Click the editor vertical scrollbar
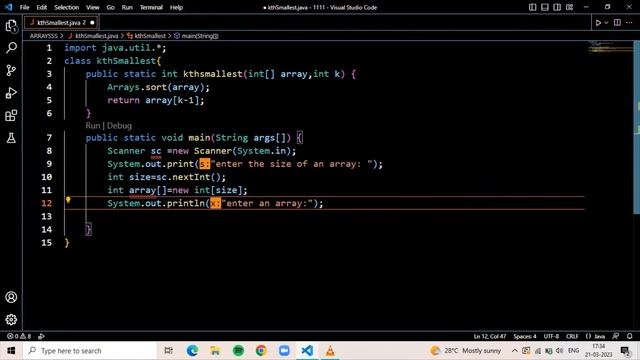The height and width of the screenshot is (360, 640). (637, 127)
